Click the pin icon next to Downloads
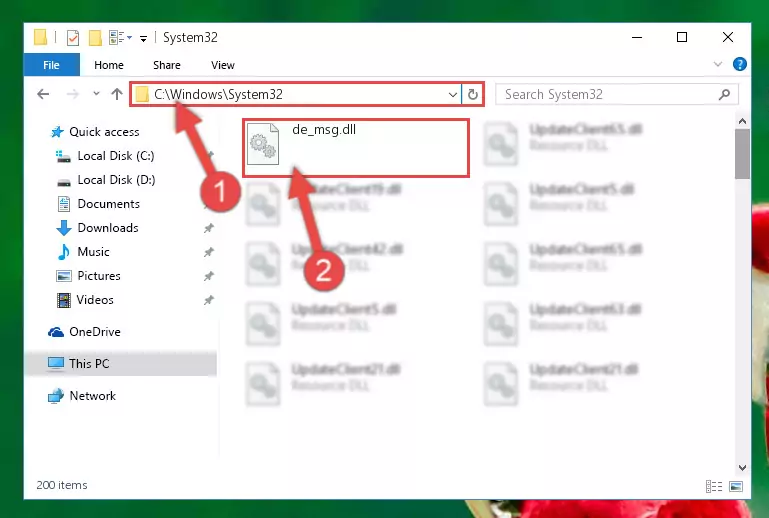The width and height of the screenshot is (769, 518). click(x=209, y=228)
